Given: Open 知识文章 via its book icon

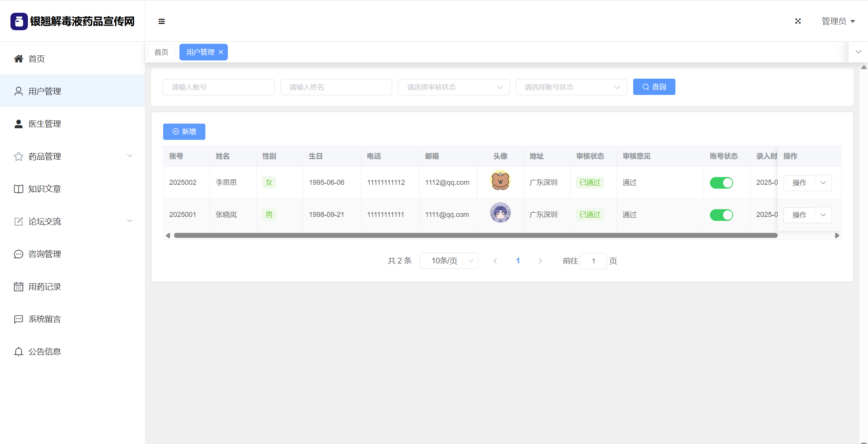Looking at the screenshot, I should (19, 189).
